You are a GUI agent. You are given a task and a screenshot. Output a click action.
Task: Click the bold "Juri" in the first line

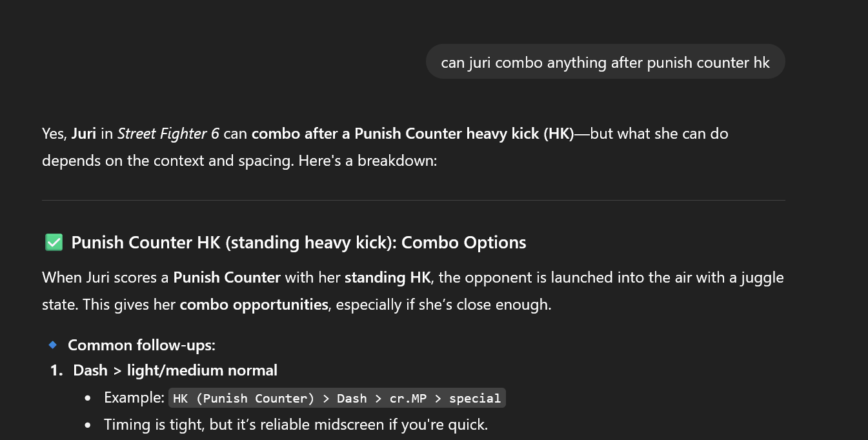coord(83,134)
